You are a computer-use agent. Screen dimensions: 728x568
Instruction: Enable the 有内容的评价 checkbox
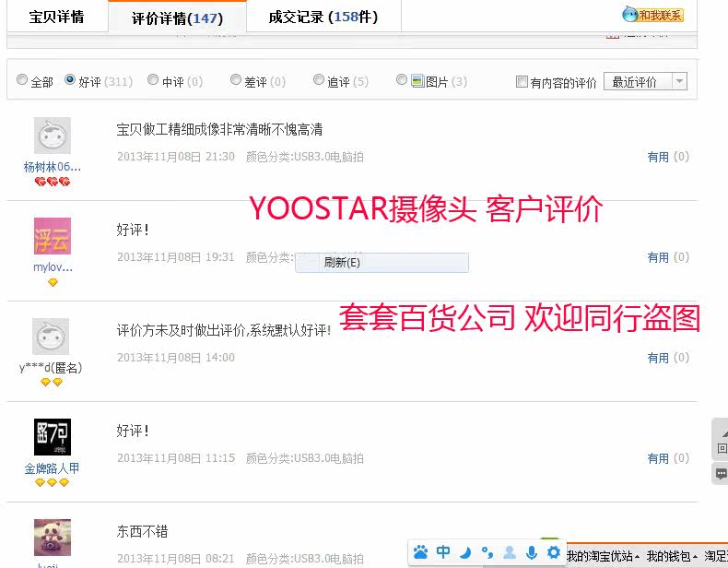tap(522, 82)
